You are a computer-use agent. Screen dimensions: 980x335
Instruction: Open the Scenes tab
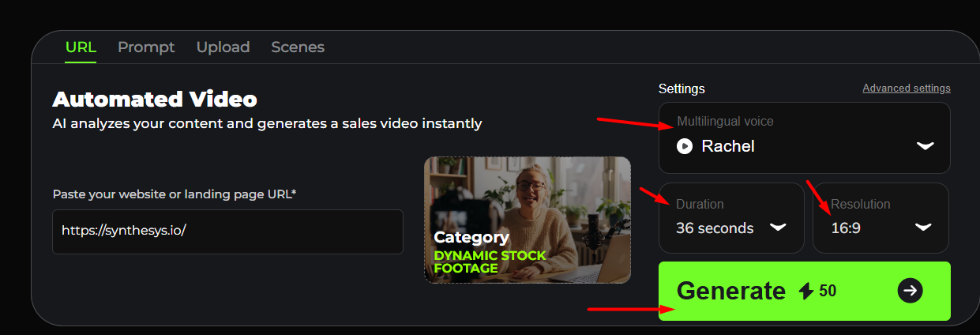pyautogui.click(x=298, y=47)
